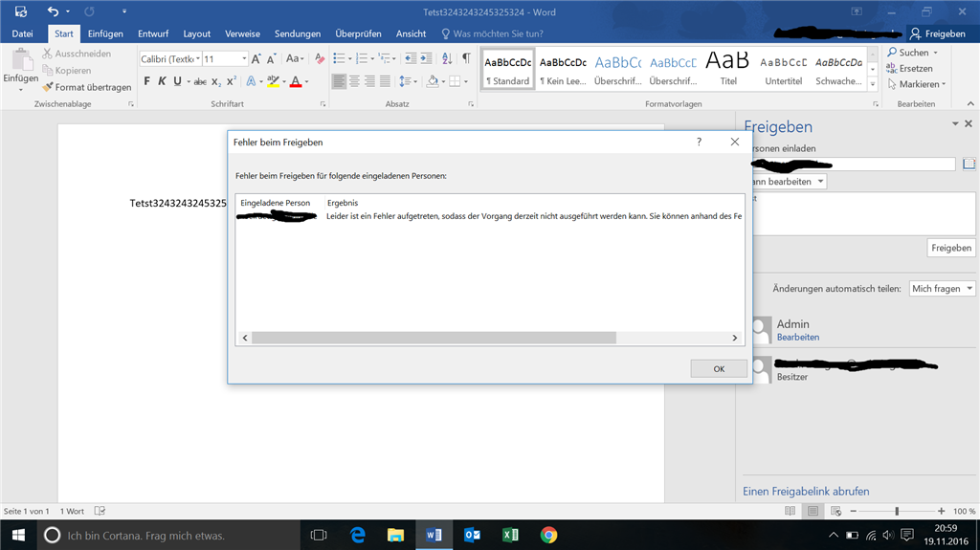This screenshot has width=980, height=550.
Task: Select Format übertragen painter tool
Action: [86, 87]
